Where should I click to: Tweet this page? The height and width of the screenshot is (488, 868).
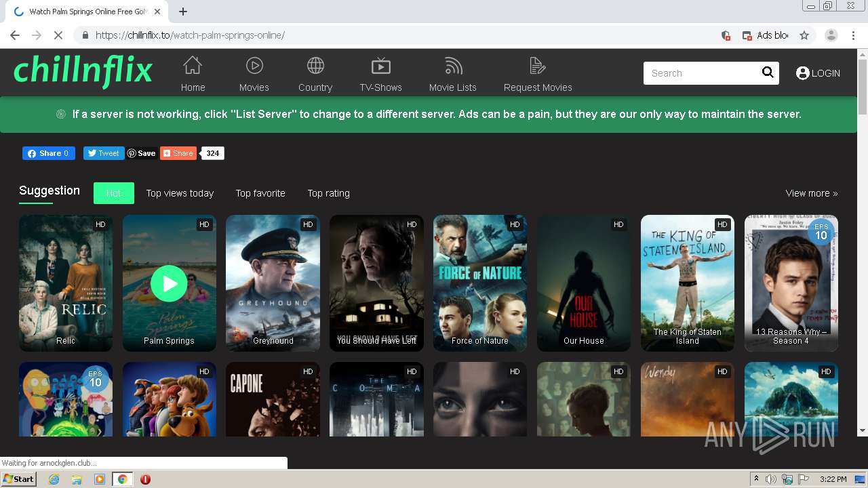104,153
